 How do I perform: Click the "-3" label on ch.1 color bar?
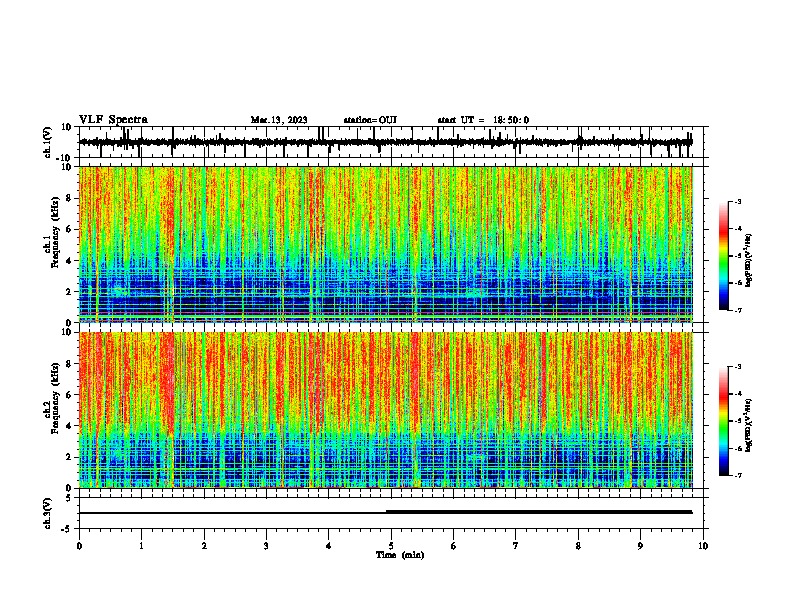pyautogui.click(x=737, y=202)
